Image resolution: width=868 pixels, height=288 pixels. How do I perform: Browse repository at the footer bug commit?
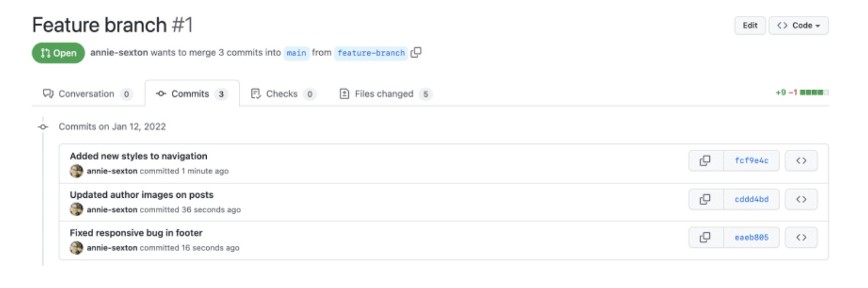(801, 237)
